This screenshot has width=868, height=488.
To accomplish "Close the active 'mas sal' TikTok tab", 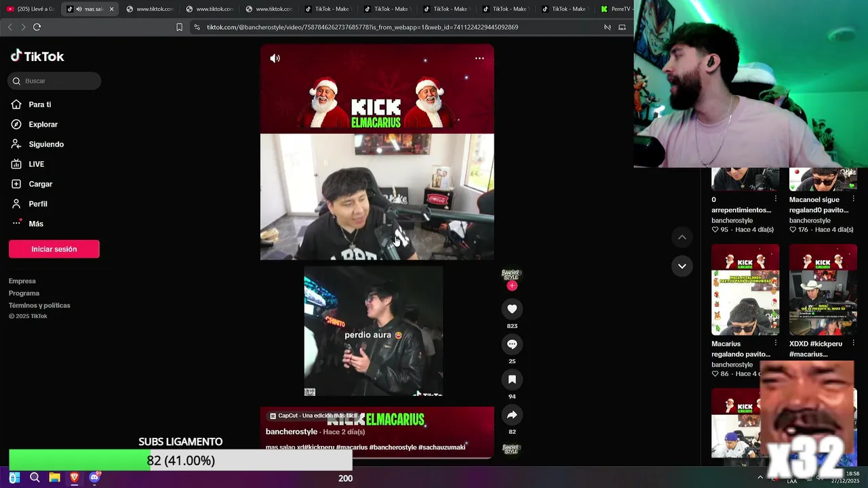I will [x=112, y=9].
